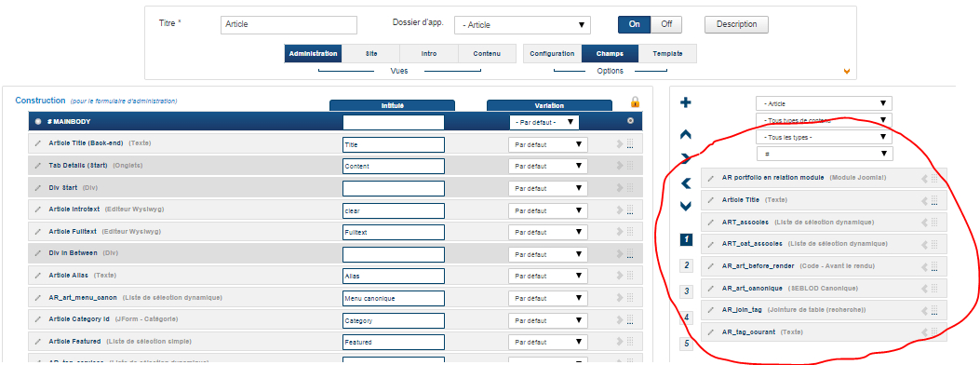Screen dimensions: 980x365
Task: Open 'Tous types de contenu' filter dropdown
Action: point(824,120)
